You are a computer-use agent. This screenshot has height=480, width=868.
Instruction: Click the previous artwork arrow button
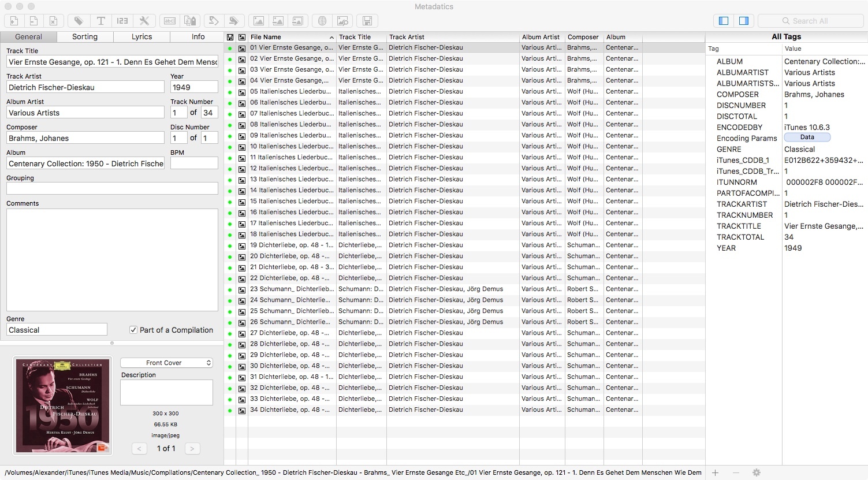[139, 448]
